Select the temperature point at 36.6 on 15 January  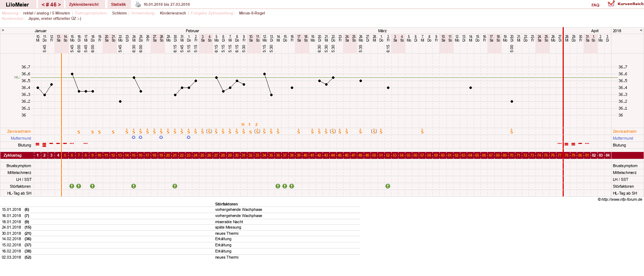coord(72,74)
